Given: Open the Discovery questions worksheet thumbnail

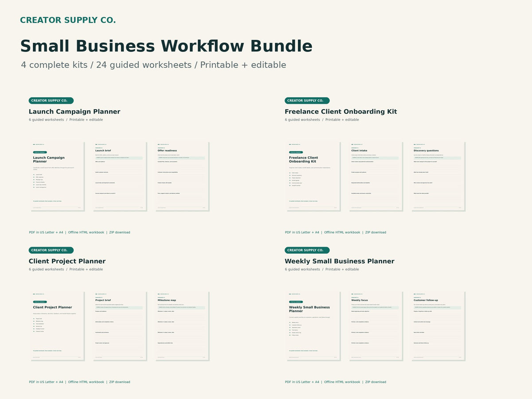Looking at the screenshot, I should (438, 176).
